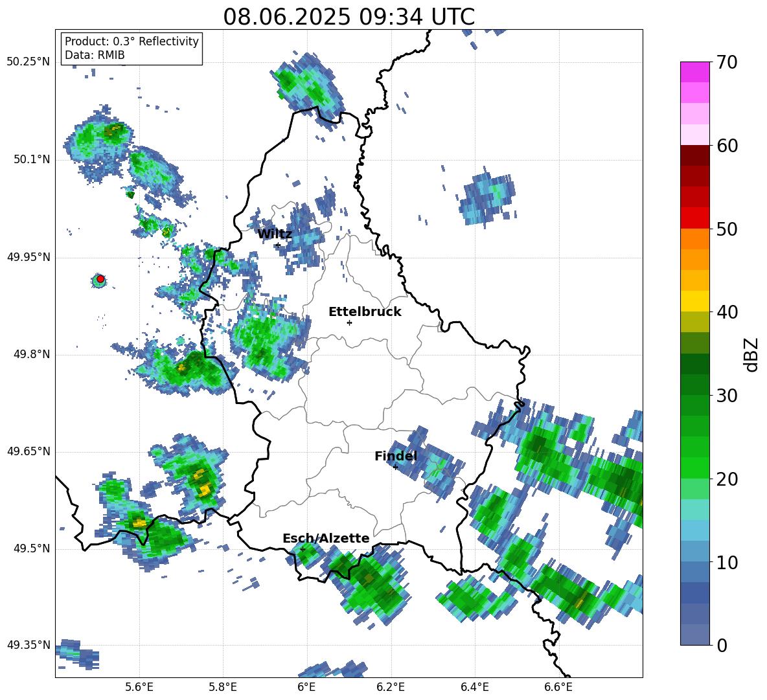The image size is (767, 700).
Task: Pick the orange colorbar segment below 50
Action: pos(694,239)
